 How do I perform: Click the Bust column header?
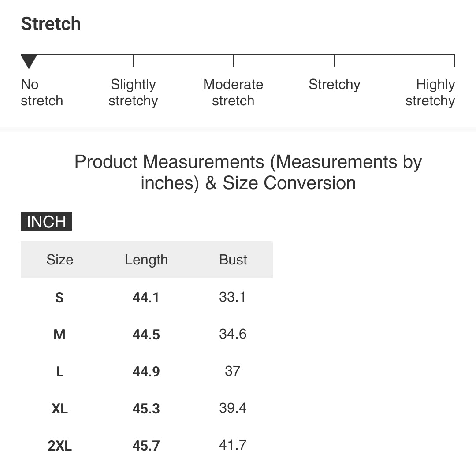[233, 260]
